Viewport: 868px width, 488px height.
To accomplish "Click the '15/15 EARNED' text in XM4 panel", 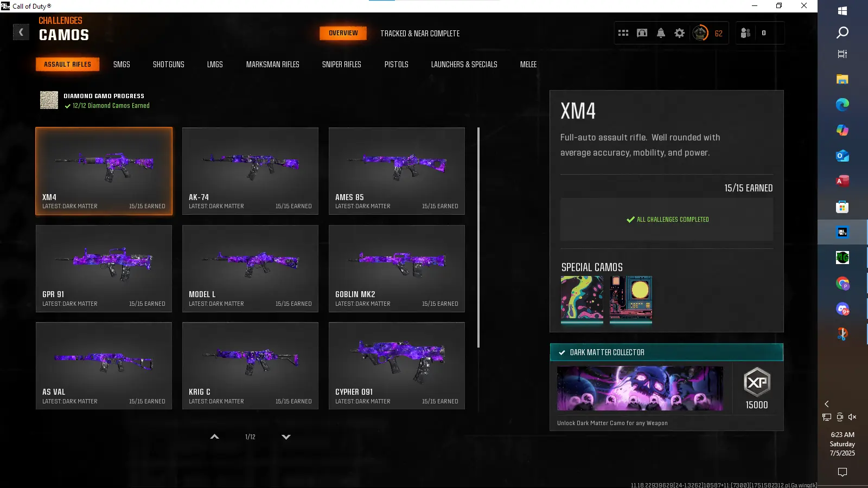I will 749,188.
